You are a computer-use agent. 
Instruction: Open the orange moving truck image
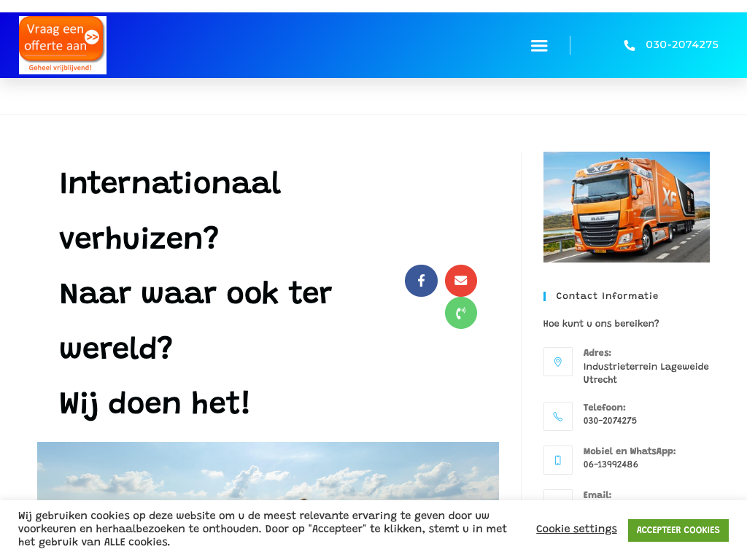coord(626,207)
